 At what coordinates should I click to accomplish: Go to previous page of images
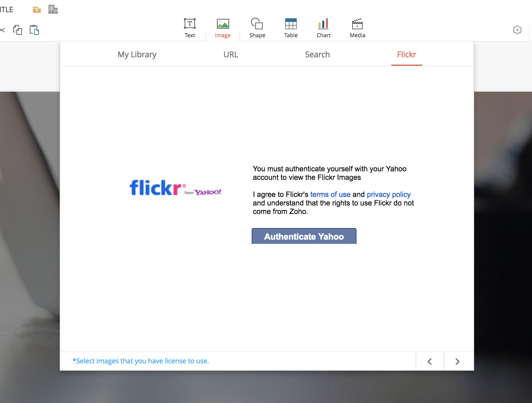(430, 361)
